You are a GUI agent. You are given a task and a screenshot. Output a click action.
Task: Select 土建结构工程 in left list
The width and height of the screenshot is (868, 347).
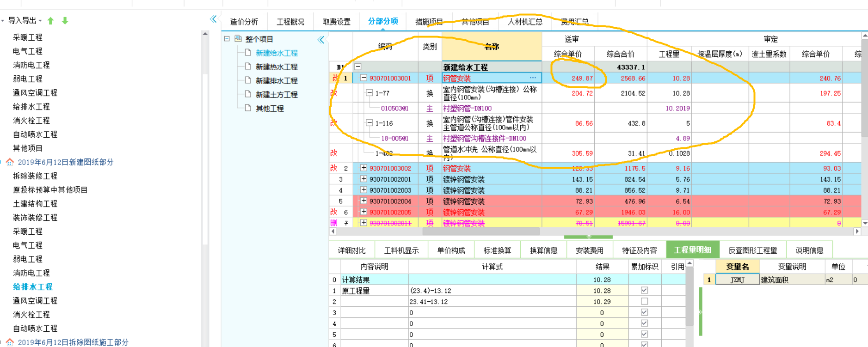click(x=35, y=204)
